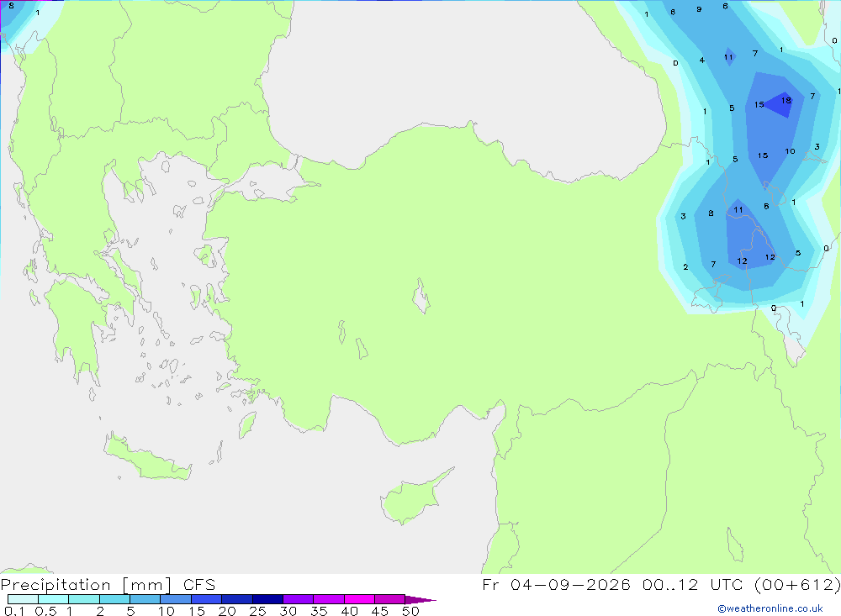Pick the 0.5–1 mm legend color swatch
Screen dimensions: 841x616
54,599
